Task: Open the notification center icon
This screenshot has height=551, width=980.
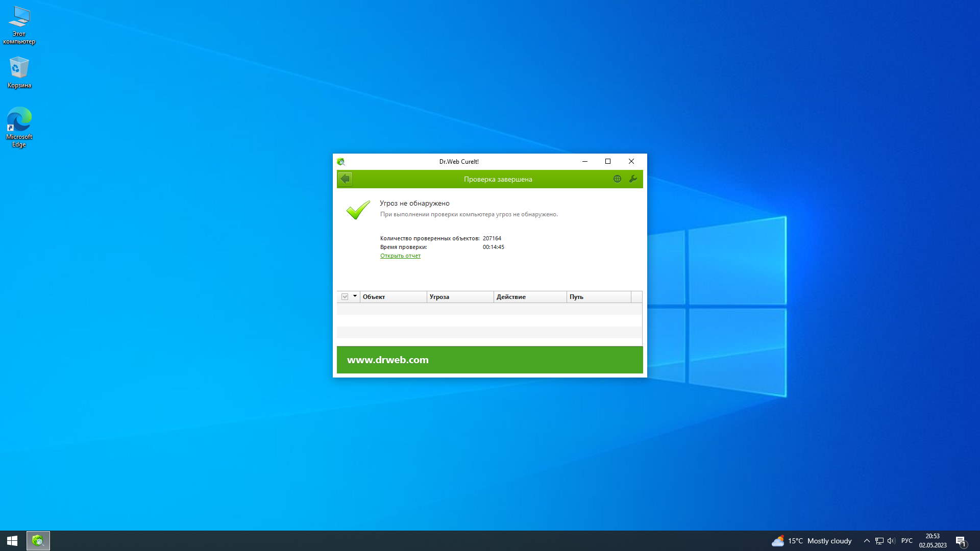Action: tap(961, 541)
